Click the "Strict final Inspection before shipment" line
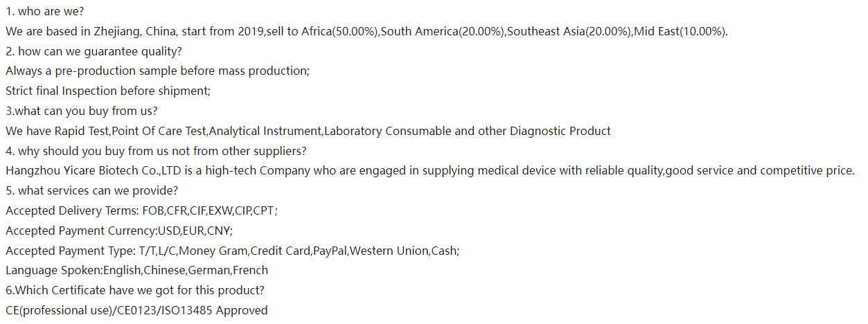Viewport: 868px width, 324px height. pos(107,91)
